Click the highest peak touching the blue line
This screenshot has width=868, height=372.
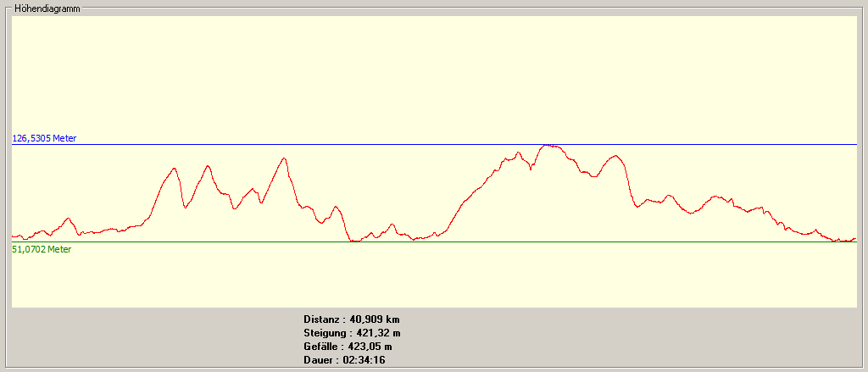click(x=550, y=146)
